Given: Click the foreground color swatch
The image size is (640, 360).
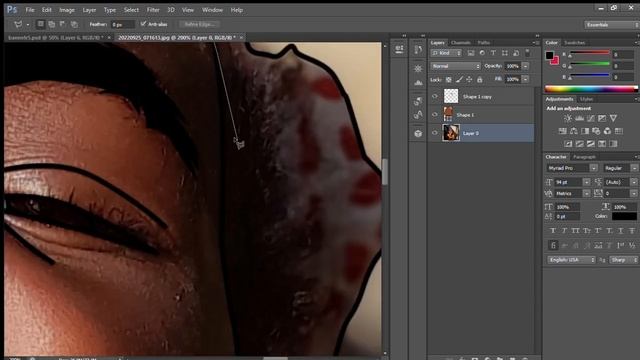Looking at the screenshot, I should [549, 55].
